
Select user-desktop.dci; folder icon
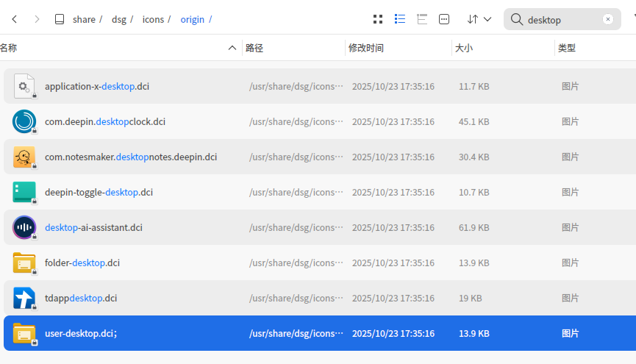[24, 333]
